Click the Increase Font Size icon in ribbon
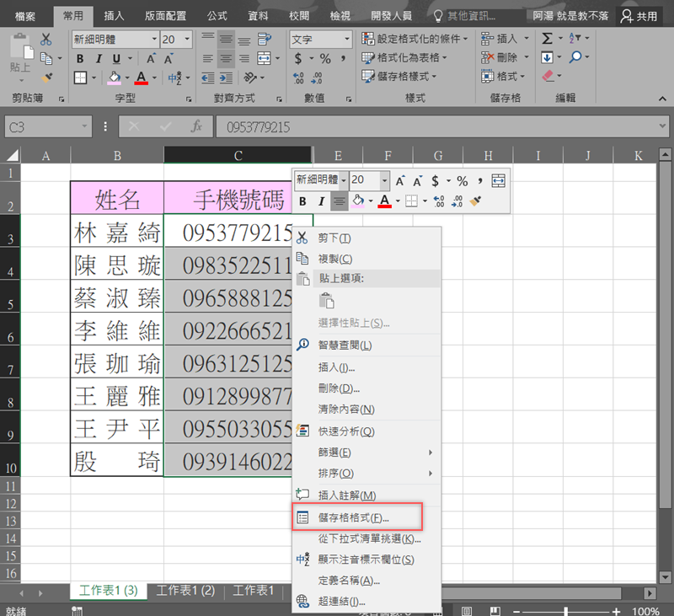674x616 pixels. click(152, 59)
